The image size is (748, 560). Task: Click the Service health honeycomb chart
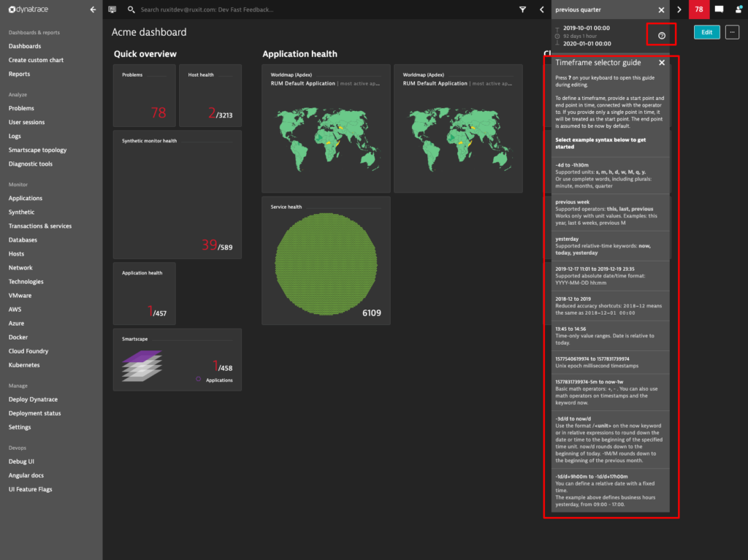coord(327,264)
